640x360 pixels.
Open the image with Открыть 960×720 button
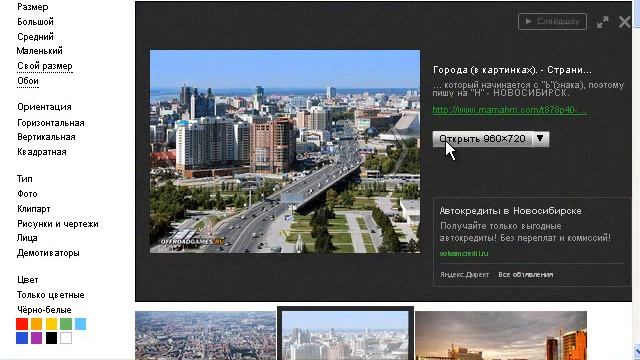point(482,139)
